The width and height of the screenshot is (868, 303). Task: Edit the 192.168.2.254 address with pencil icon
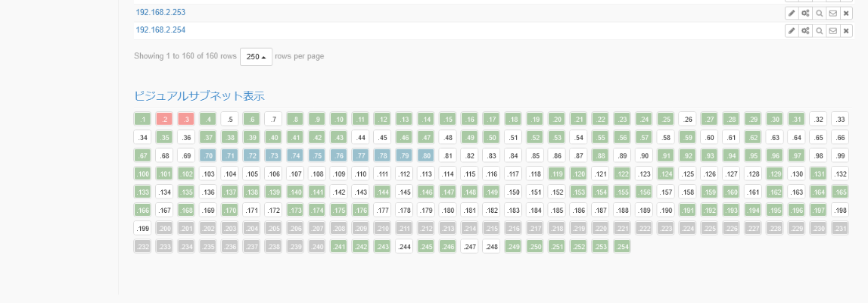tap(792, 30)
